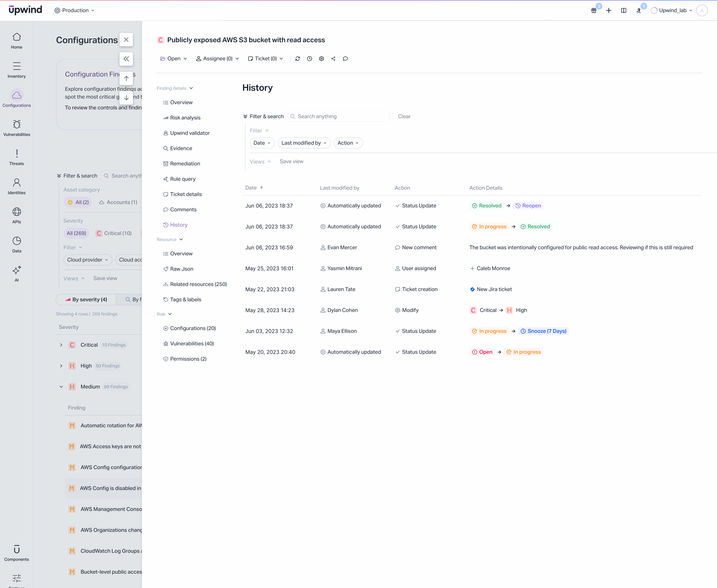Open the Last modified by filter
717x588 pixels.
(304, 143)
